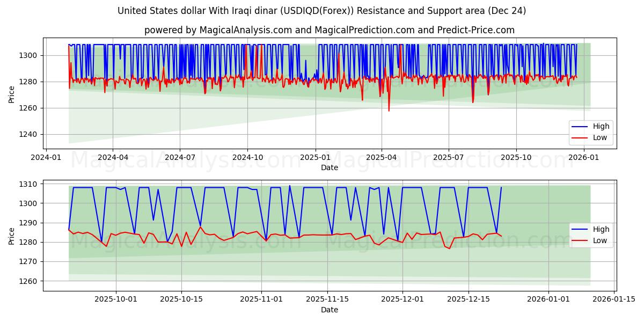Viewport: 644px width, 322px height.
Task: Toggle the High series in the bottom legend
Action: (600, 229)
